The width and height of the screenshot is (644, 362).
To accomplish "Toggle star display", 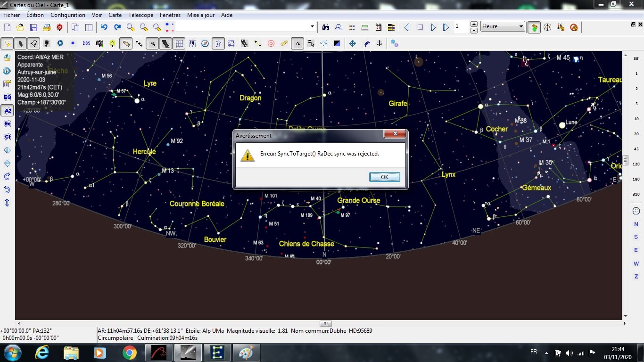I will coord(7,43).
